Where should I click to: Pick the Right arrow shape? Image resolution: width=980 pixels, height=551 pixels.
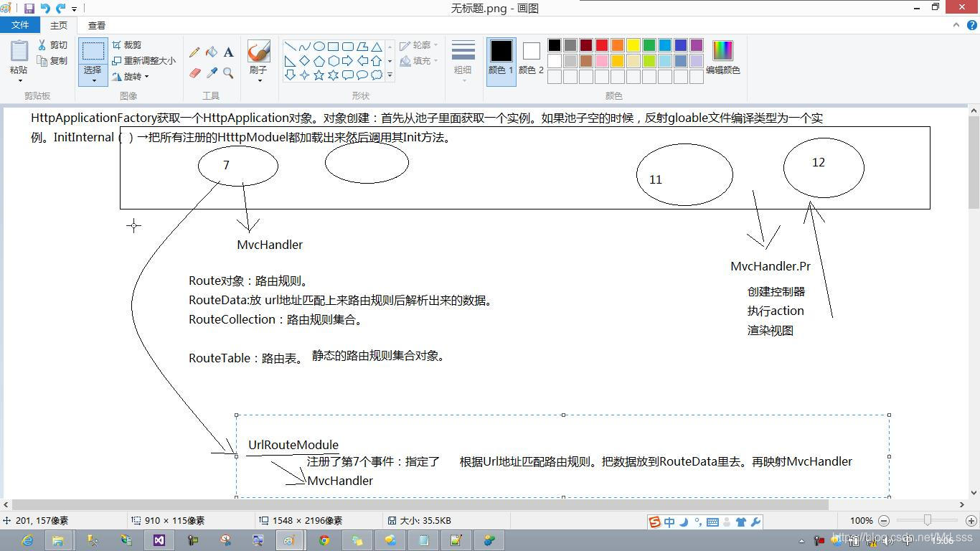348,60
